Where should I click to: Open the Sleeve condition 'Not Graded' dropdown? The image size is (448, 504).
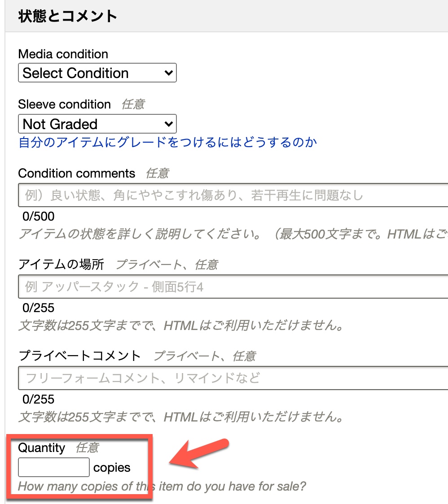point(97,124)
